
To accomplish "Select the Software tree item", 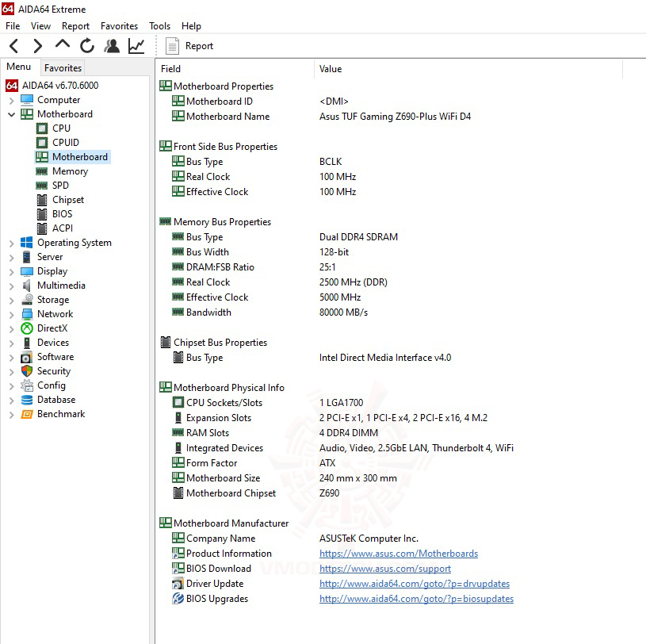I will coord(55,357).
